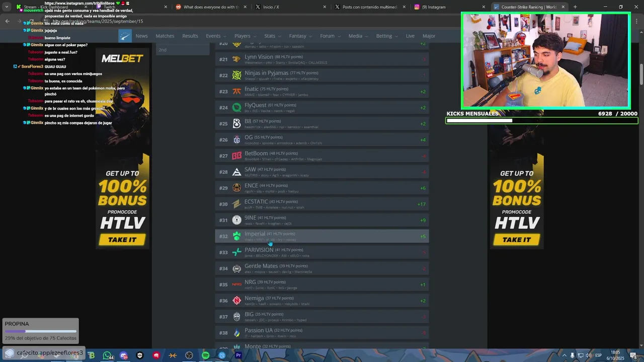Click the Kicks Mensuales progress bar

coord(541,121)
